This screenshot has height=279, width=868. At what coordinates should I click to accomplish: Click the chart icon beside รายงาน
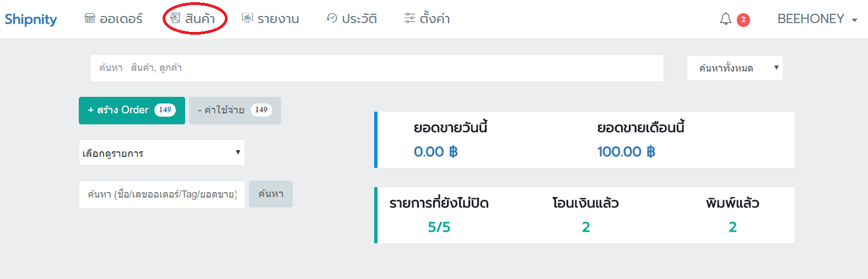click(247, 18)
